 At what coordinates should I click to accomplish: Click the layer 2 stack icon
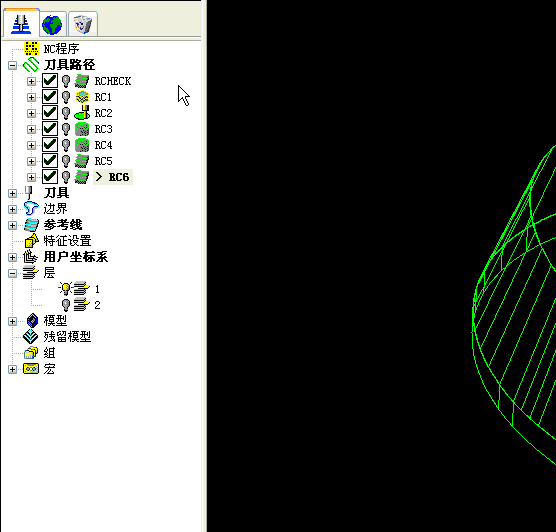82,305
